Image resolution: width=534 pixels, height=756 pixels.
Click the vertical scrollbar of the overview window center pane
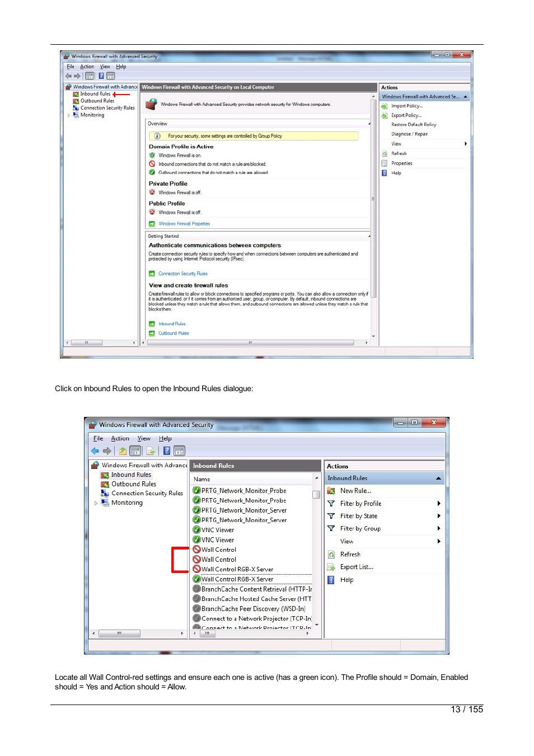373,199
